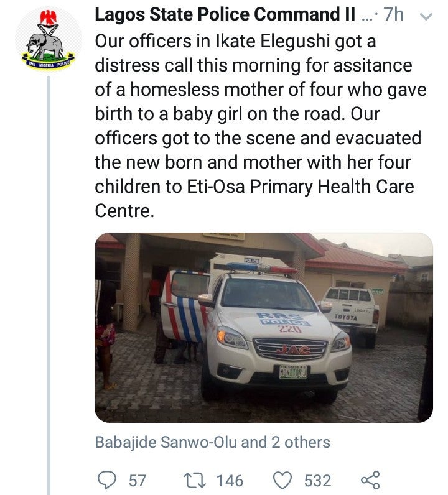The height and width of the screenshot is (495, 448).
Task: View the attached police vehicle photo
Action: (x=263, y=328)
